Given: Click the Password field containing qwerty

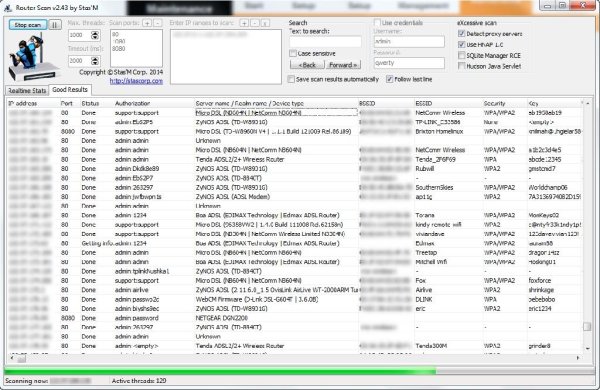Looking at the screenshot, I should point(409,63).
